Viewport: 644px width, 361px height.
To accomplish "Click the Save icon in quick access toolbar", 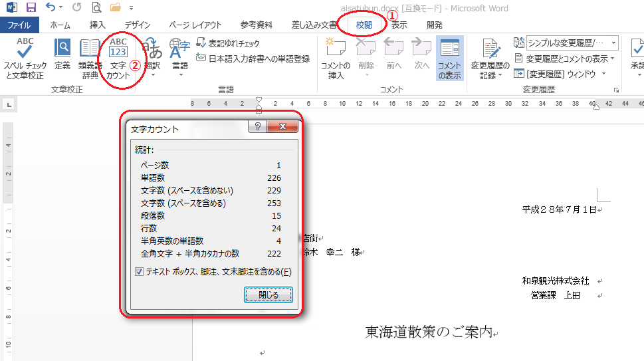I will tap(31, 7).
